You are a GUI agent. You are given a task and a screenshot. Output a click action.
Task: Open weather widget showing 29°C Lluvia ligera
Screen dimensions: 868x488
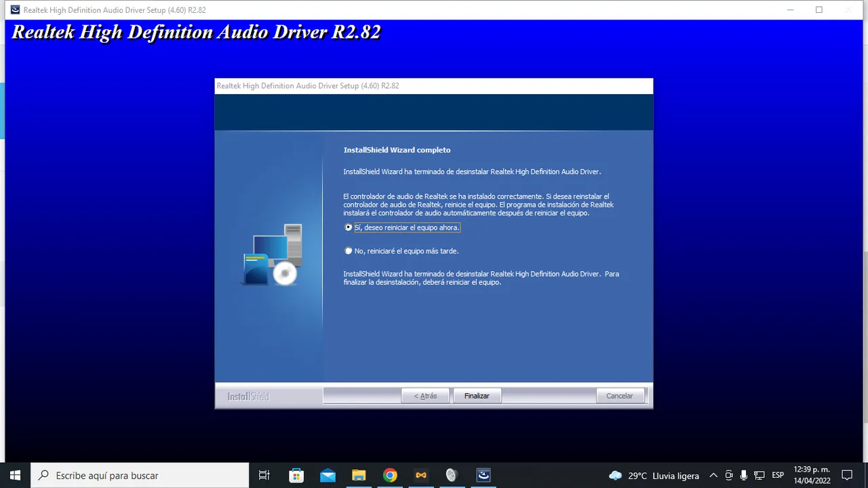654,476
